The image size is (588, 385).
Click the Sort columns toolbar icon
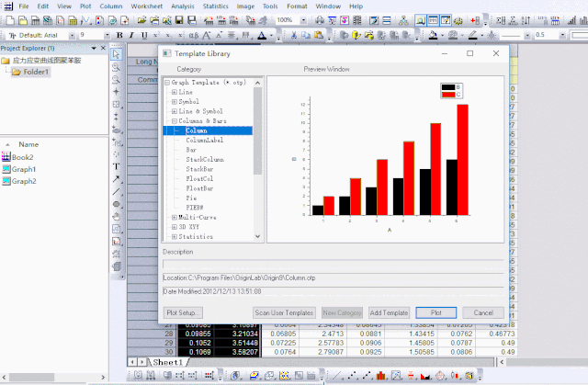526,20
